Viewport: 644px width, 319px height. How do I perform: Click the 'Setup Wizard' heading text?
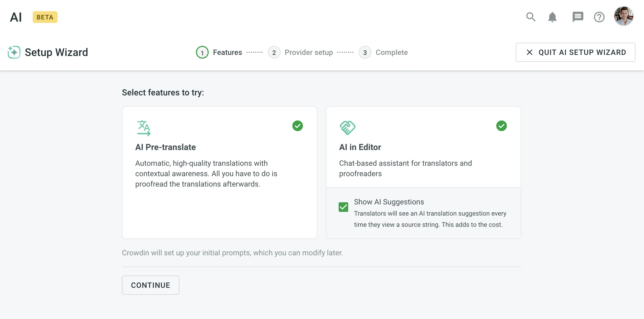click(56, 52)
